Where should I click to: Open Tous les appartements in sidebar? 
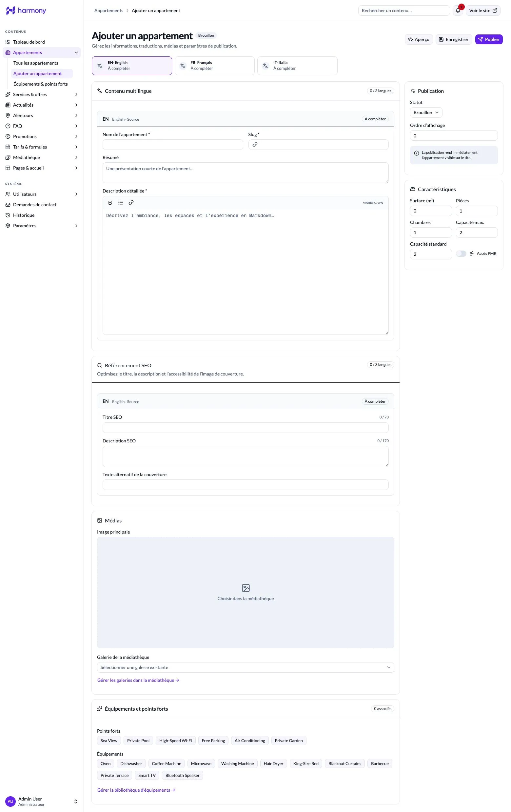pos(36,63)
